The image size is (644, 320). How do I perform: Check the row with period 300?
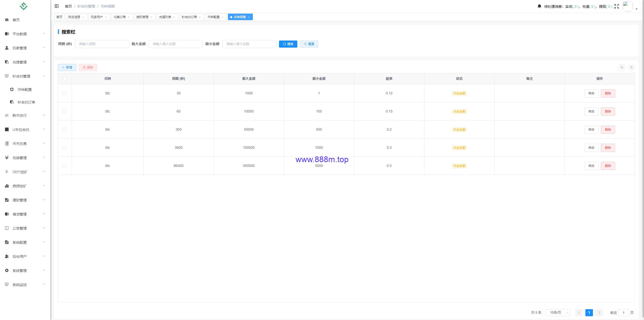click(64, 129)
